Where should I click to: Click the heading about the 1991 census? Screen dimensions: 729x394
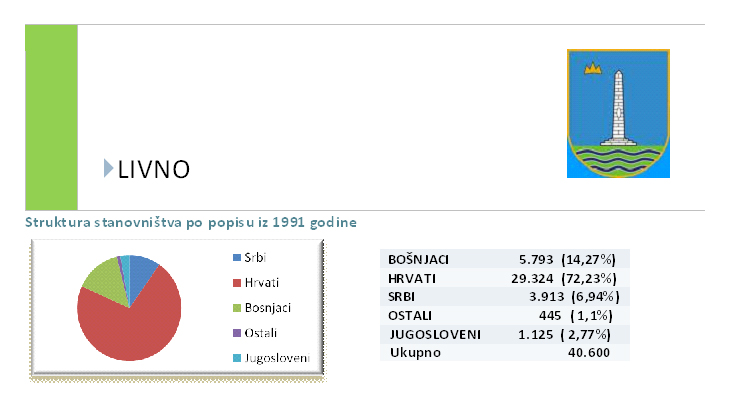click(x=191, y=222)
